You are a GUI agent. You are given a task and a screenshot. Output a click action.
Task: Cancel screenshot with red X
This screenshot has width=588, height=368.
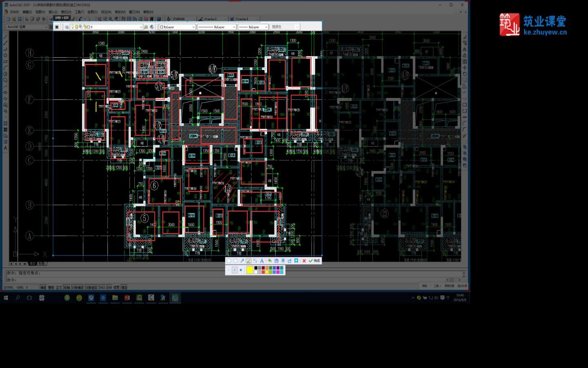pos(304,261)
